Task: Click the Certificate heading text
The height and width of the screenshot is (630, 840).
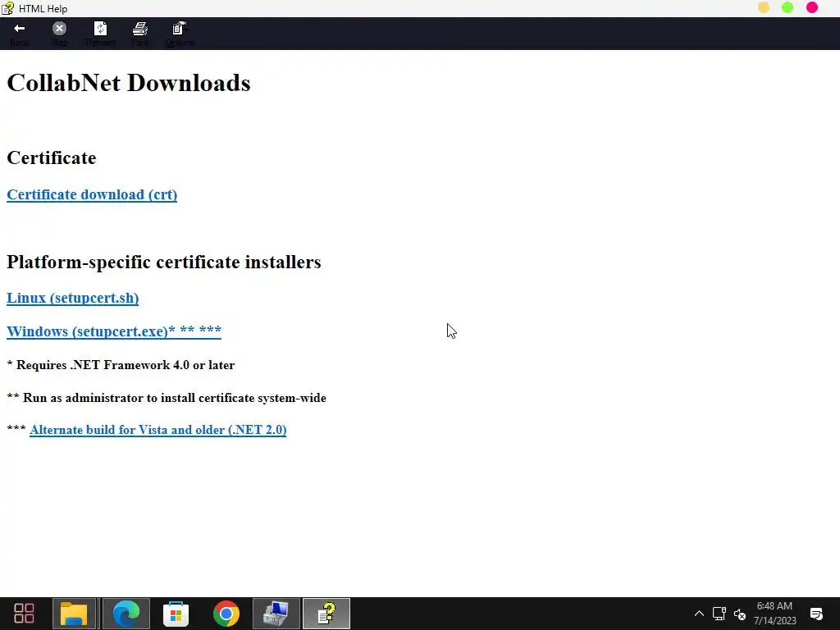Action: [x=52, y=158]
